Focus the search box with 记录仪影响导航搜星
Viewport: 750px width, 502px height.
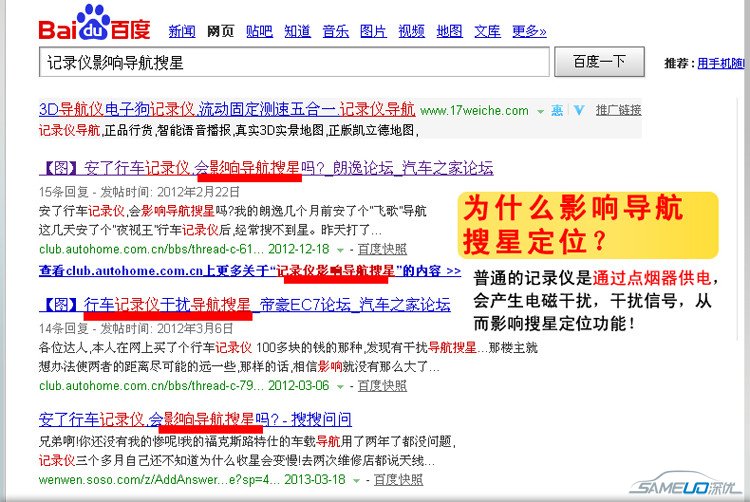pyautogui.click(x=294, y=62)
